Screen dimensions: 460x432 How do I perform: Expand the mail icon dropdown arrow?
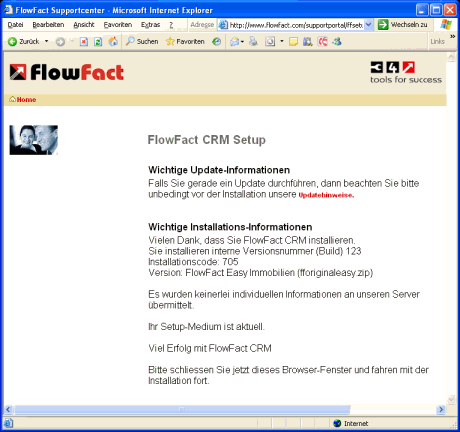pyautogui.click(x=242, y=42)
